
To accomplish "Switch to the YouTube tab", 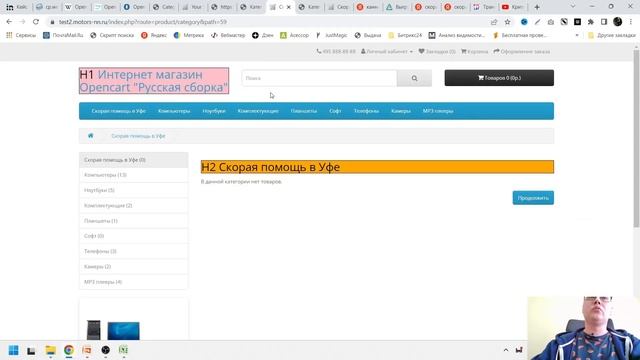I will [x=513, y=7].
